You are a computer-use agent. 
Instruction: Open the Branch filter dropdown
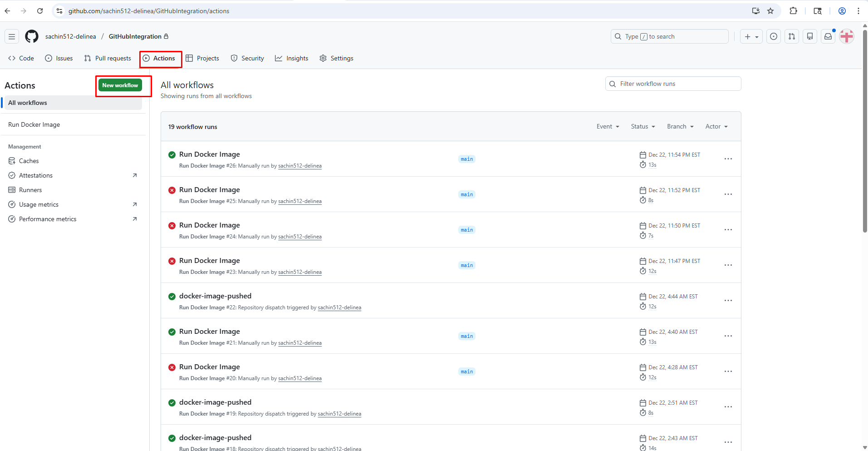pyautogui.click(x=680, y=127)
